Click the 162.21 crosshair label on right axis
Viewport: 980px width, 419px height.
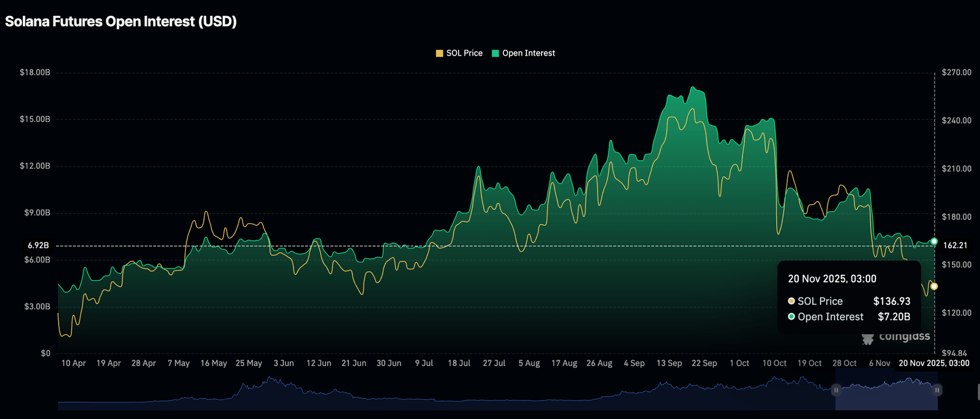tap(955, 246)
